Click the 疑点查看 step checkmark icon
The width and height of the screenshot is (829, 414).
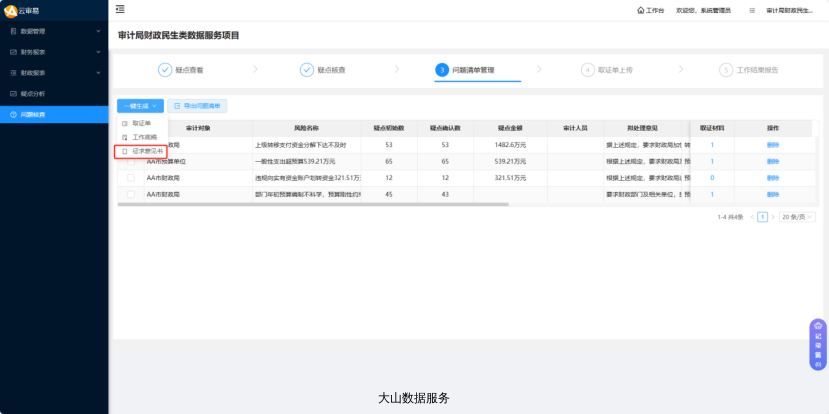165,70
